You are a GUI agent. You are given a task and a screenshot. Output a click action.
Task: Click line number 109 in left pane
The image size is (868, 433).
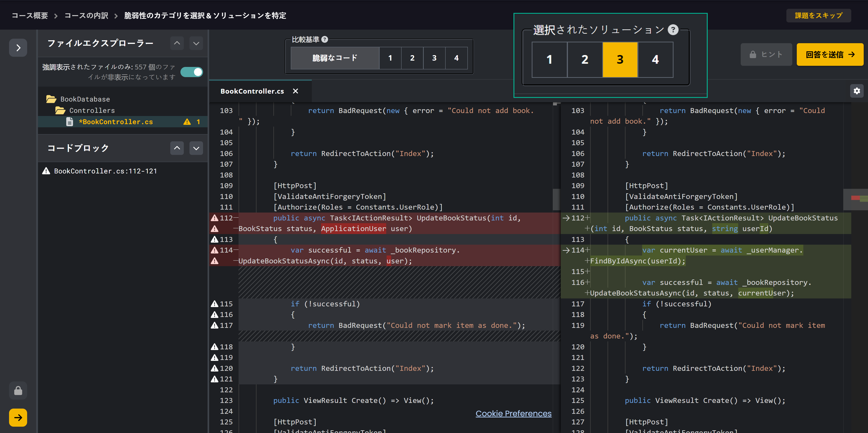(226, 186)
